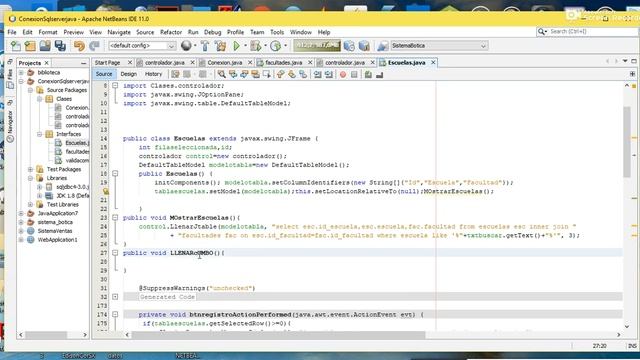Expand the Generated Code fold at line 32

pyautogui.click(x=115, y=297)
